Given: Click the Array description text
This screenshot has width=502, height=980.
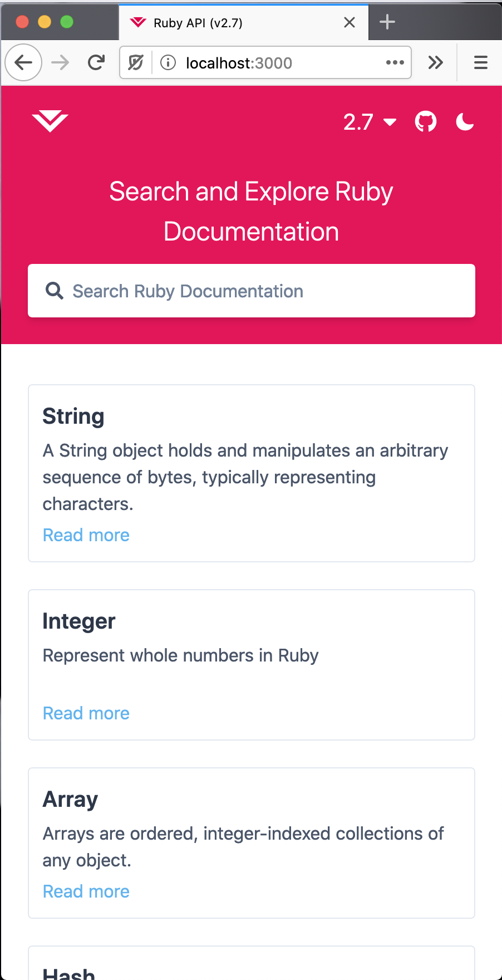Looking at the screenshot, I should (x=243, y=847).
